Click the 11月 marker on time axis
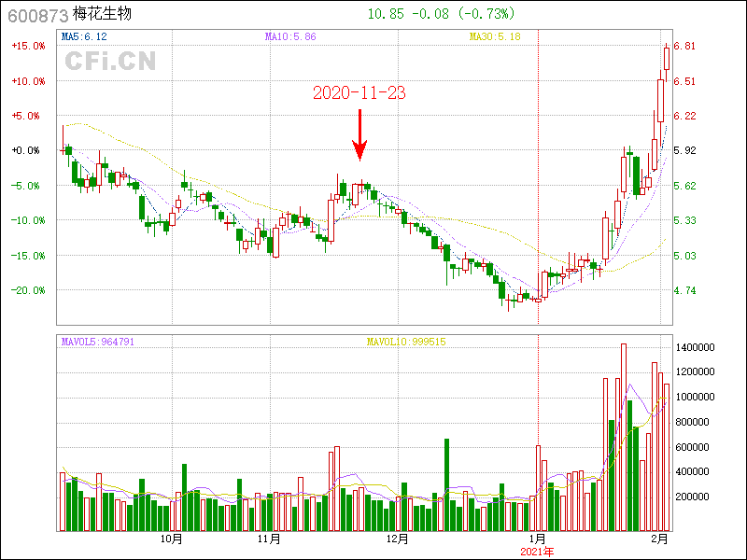This screenshot has height=560, width=747. pos(269,539)
